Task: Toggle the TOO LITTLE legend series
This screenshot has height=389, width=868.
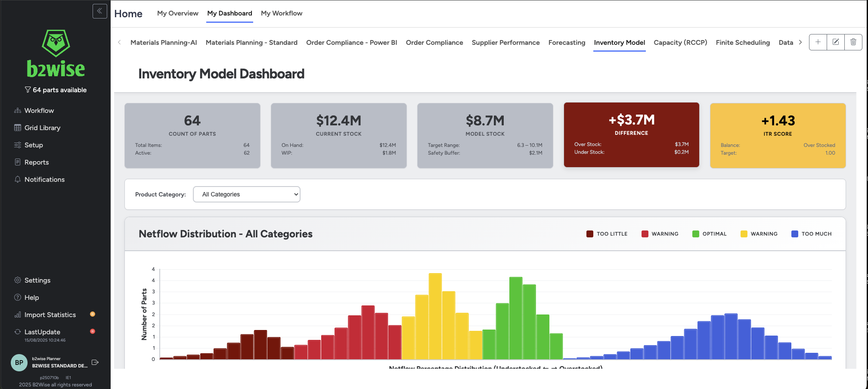Action: point(607,234)
